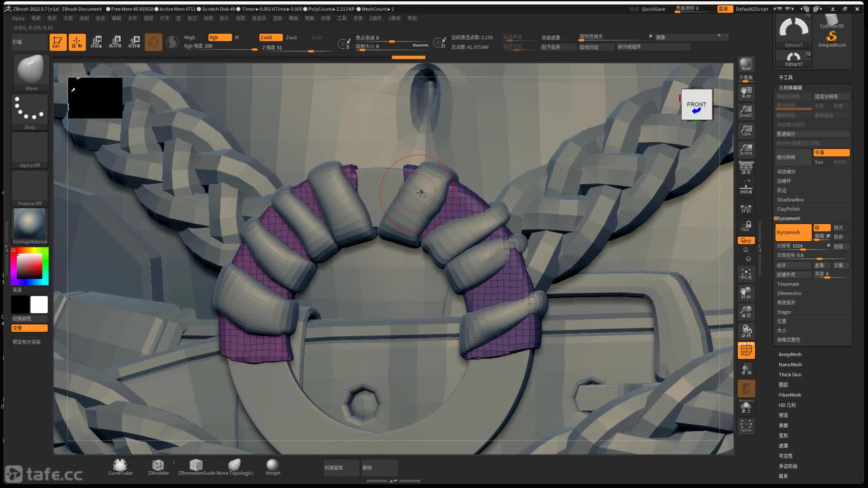The height and width of the screenshot is (488, 868).
Task: Open the Alpha menu
Action: [18, 19]
